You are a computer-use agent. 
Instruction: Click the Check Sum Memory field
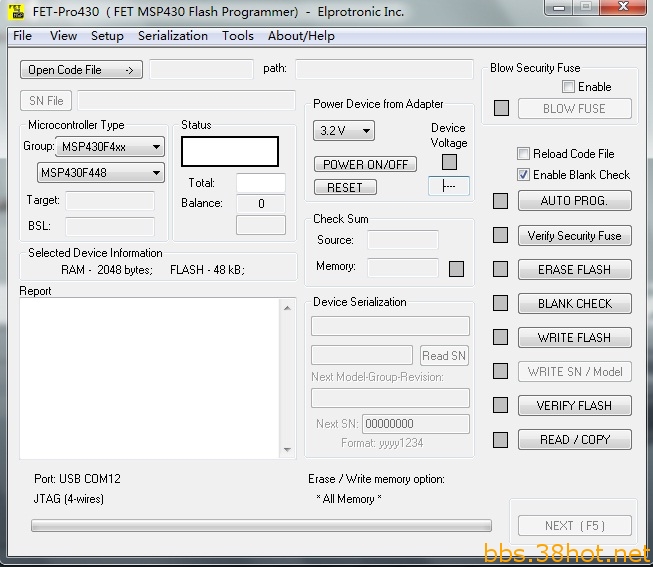click(403, 267)
